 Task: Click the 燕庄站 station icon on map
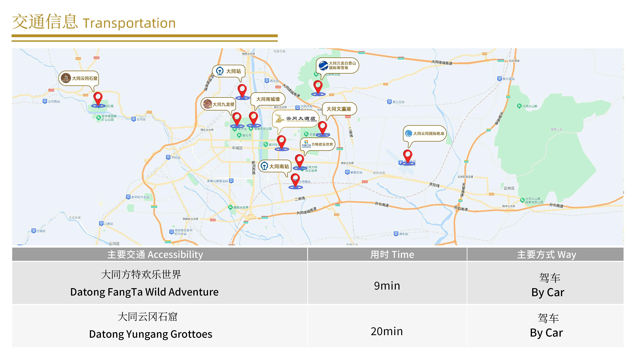tap(267, 81)
